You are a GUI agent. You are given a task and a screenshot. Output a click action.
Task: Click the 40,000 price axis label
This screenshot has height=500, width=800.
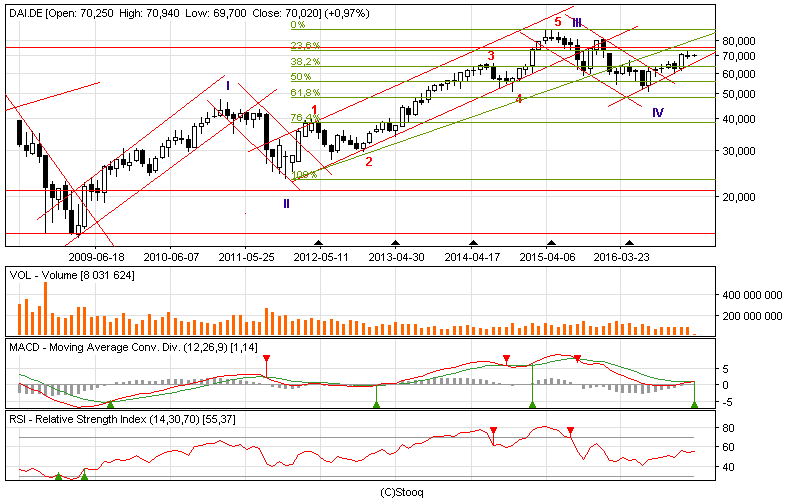739,119
